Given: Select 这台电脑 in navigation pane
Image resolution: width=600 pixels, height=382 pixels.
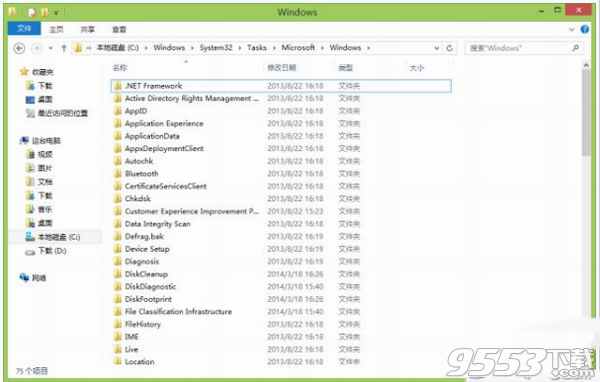Looking at the screenshot, I should (x=46, y=141).
